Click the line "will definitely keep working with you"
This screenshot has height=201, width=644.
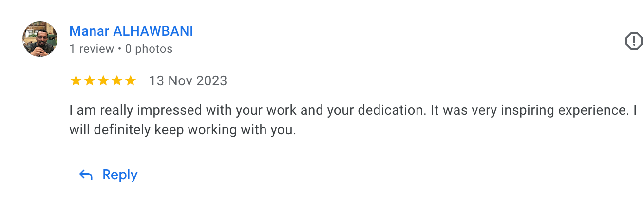point(183,131)
